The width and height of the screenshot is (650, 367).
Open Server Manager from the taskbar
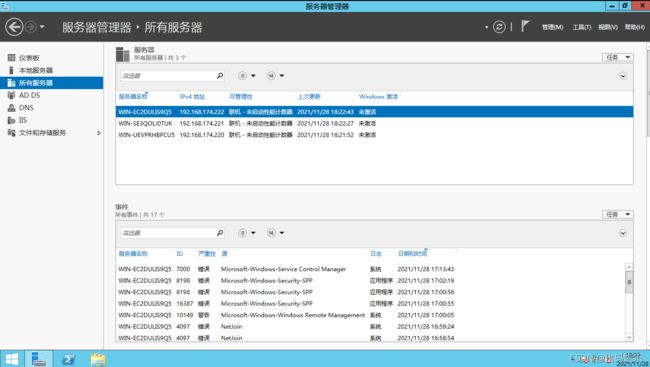[39, 359]
